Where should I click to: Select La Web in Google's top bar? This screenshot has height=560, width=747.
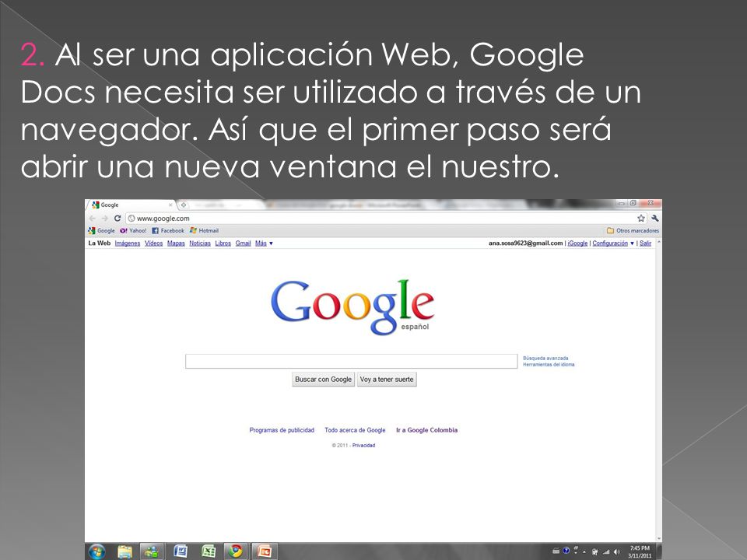99,243
